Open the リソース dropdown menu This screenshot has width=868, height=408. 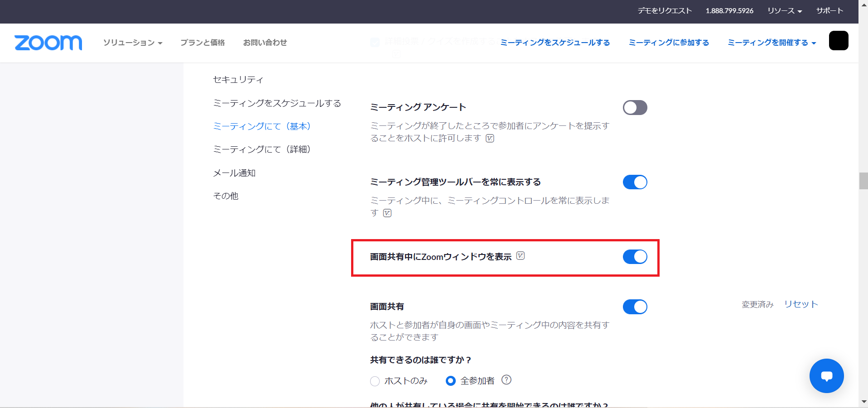[x=785, y=11]
